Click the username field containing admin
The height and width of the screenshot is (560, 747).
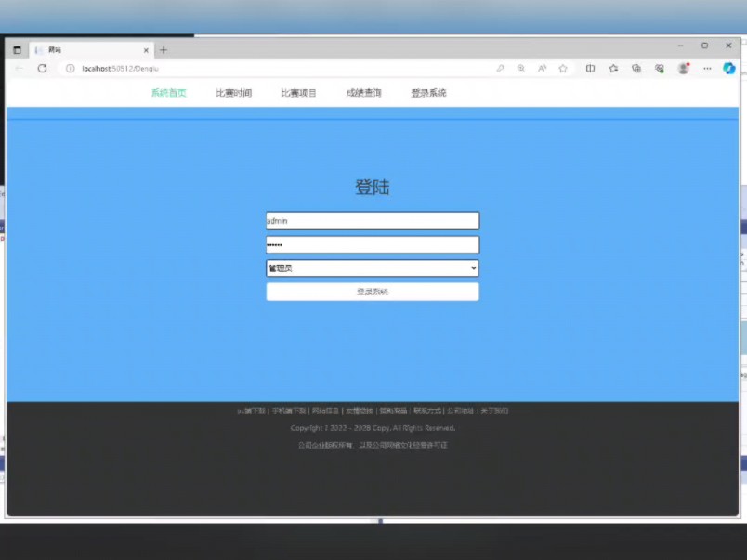click(373, 221)
